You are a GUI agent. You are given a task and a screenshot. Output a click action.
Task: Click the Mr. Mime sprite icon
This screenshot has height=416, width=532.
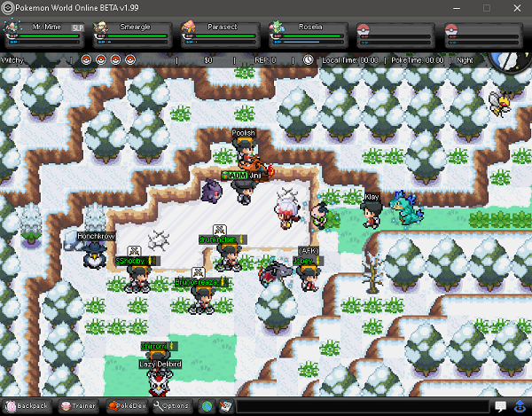12,27
